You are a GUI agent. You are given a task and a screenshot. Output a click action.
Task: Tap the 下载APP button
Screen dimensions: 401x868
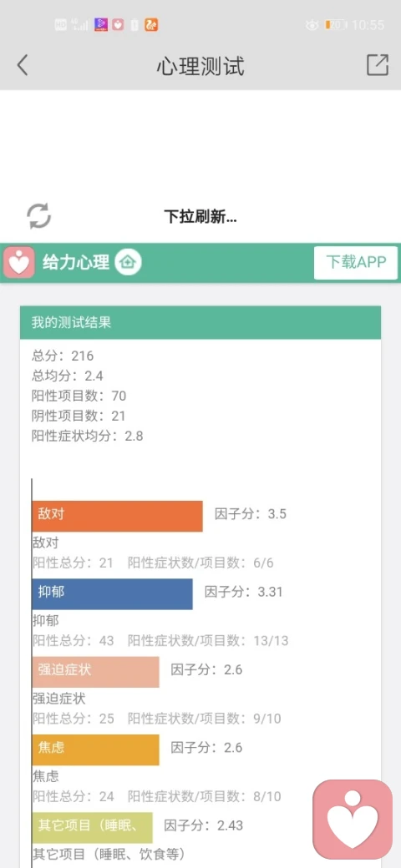[356, 262]
